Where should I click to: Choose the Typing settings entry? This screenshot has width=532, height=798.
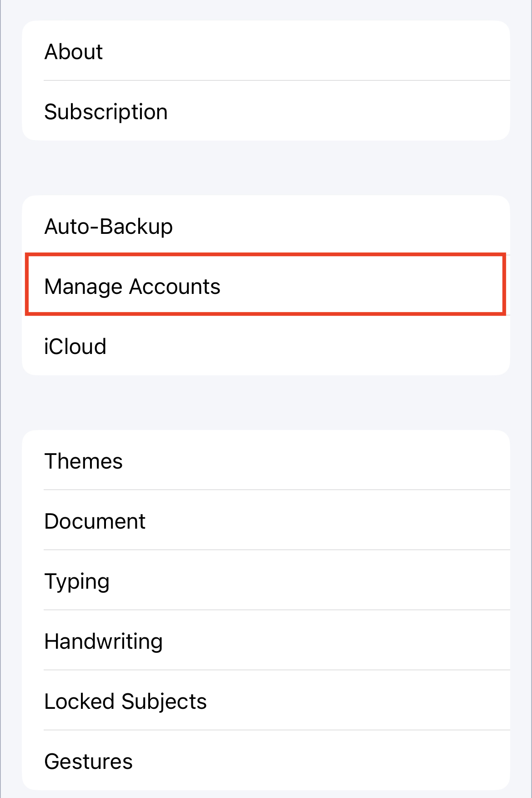coord(266,581)
